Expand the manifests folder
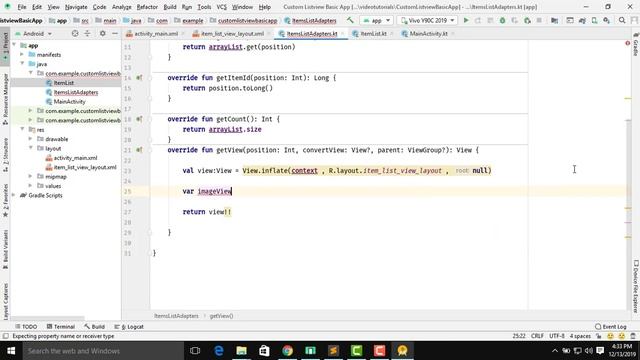The width and height of the screenshot is (640, 360). click(x=22, y=54)
